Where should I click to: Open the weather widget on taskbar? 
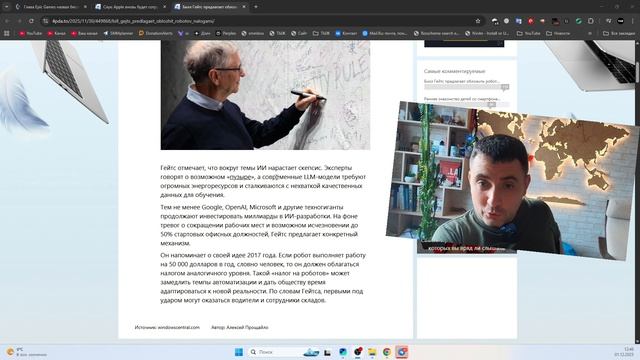click(27, 352)
